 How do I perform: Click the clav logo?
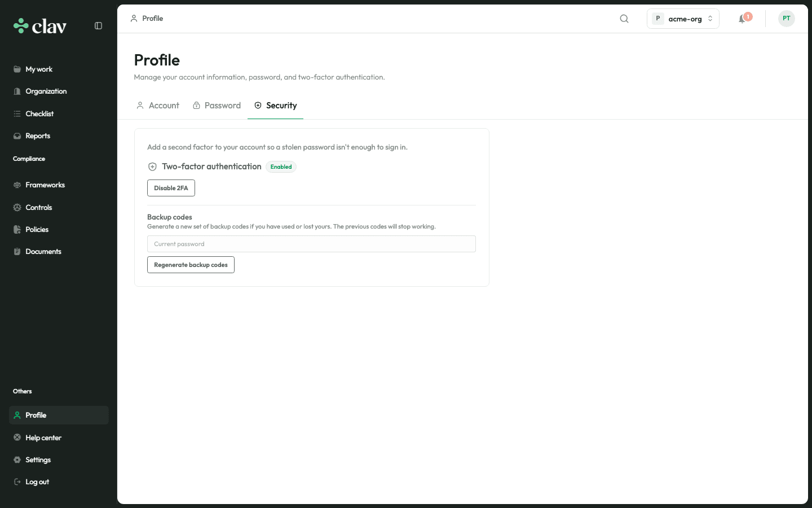tap(40, 26)
